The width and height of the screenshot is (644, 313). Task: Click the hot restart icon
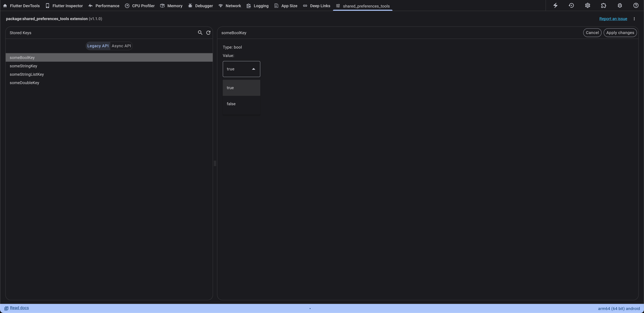[x=571, y=6]
